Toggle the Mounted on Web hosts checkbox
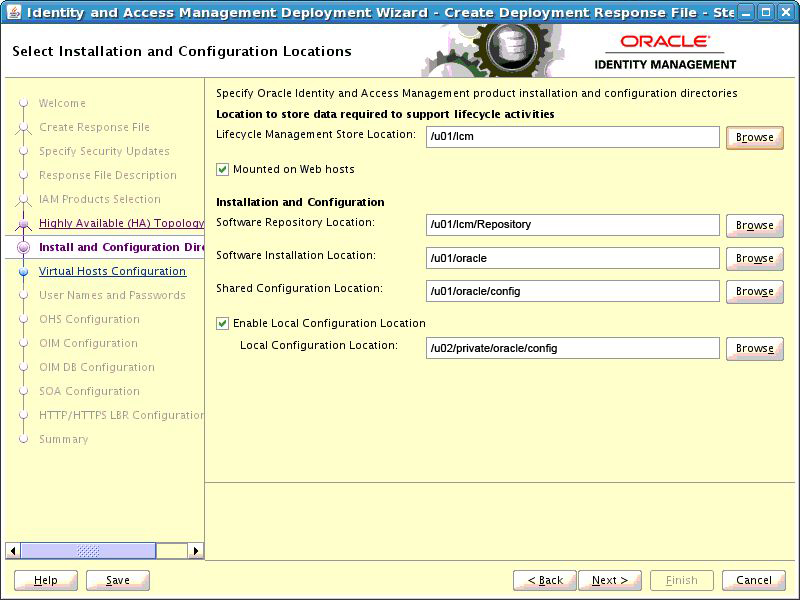800x600 pixels. tap(222, 169)
